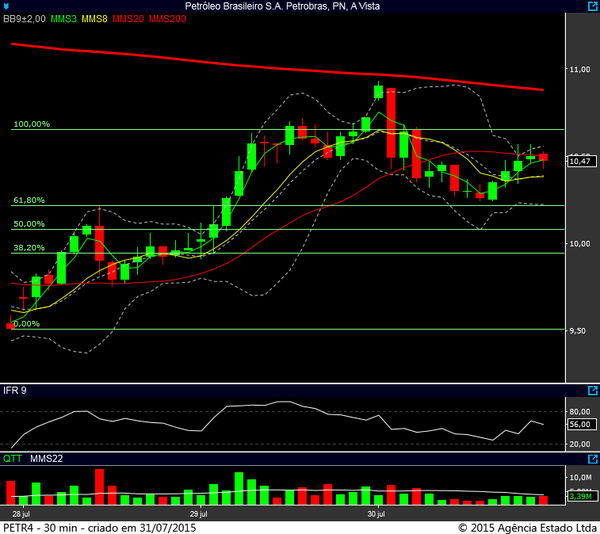Screen dimensions: 600x534
Task: Click the MMS200 indicator label
Action: (168, 19)
